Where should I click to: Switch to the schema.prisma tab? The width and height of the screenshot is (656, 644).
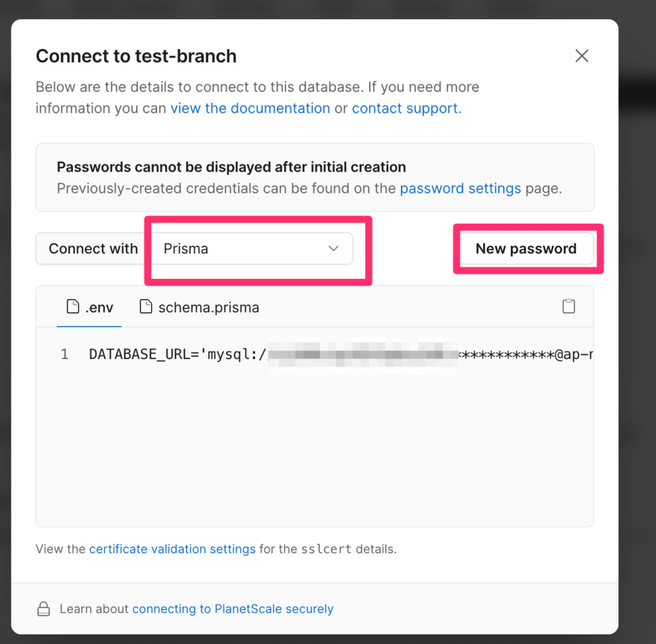[x=208, y=308]
